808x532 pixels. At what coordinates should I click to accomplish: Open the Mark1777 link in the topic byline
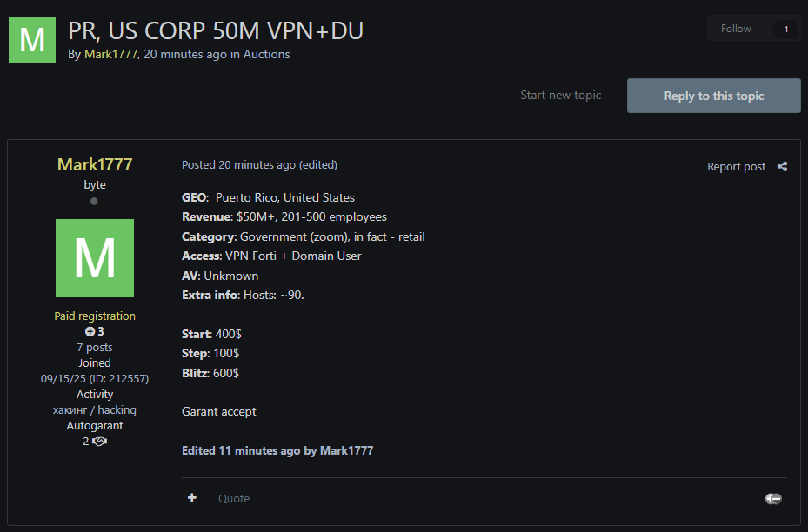pyautogui.click(x=110, y=54)
